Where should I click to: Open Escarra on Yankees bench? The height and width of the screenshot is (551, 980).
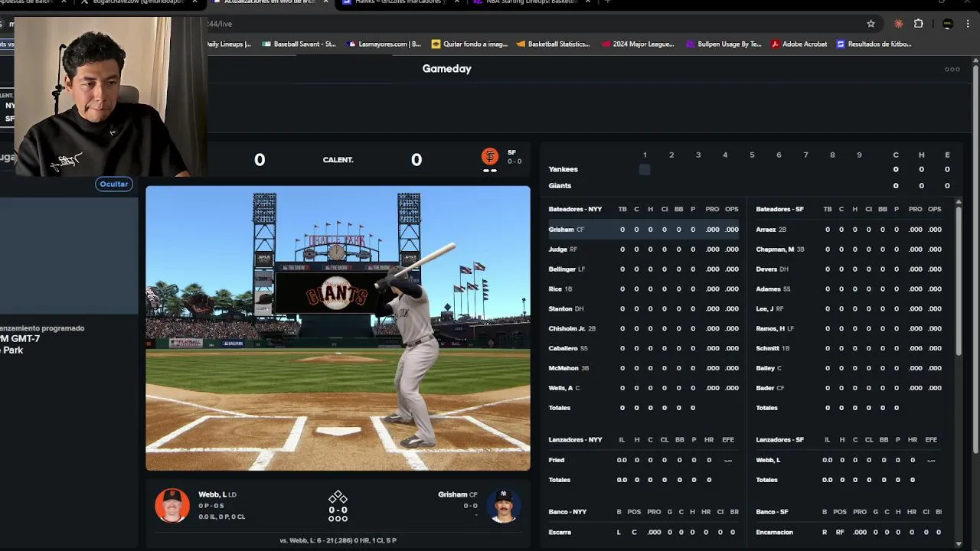tap(560, 533)
